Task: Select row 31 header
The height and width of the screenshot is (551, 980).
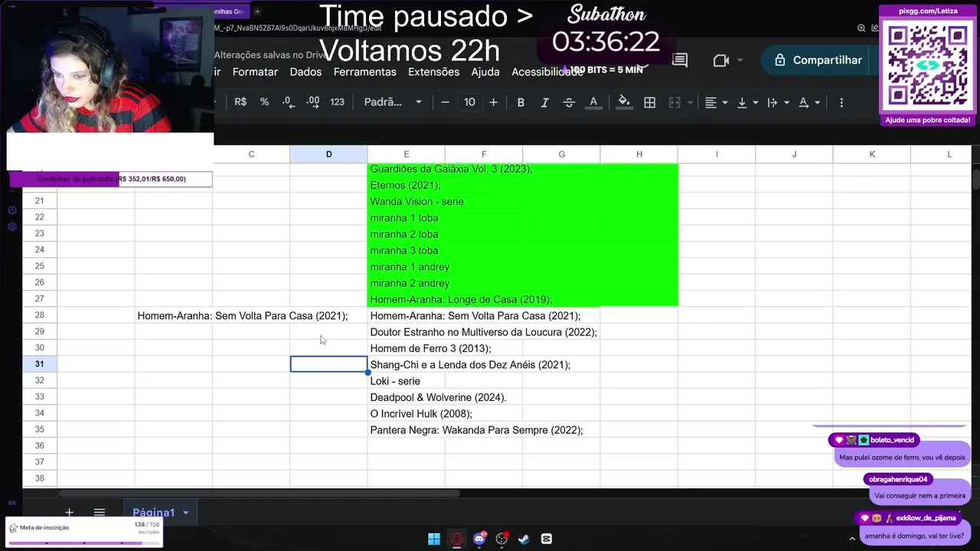Action: click(x=39, y=364)
